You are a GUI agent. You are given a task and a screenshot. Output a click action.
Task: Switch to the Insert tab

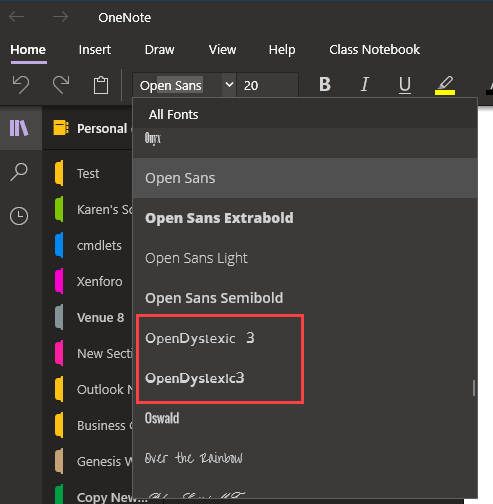pyautogui.click(x=95, y=50)
